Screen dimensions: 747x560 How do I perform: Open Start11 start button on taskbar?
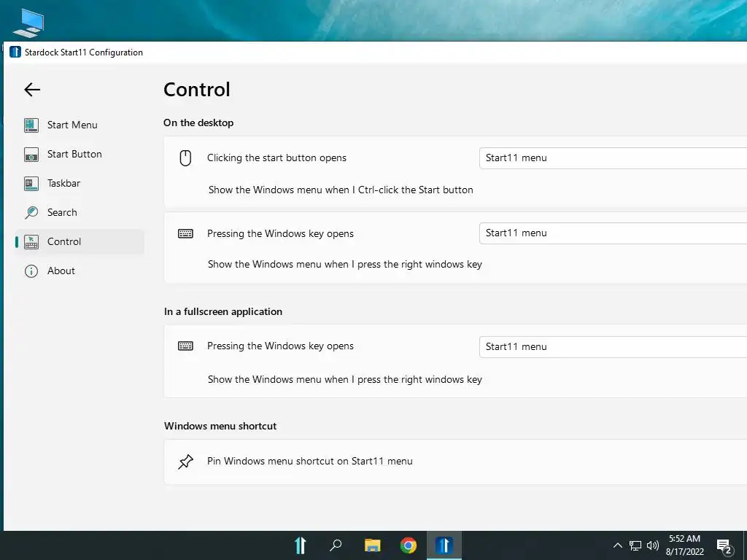(x=300, y=545)
